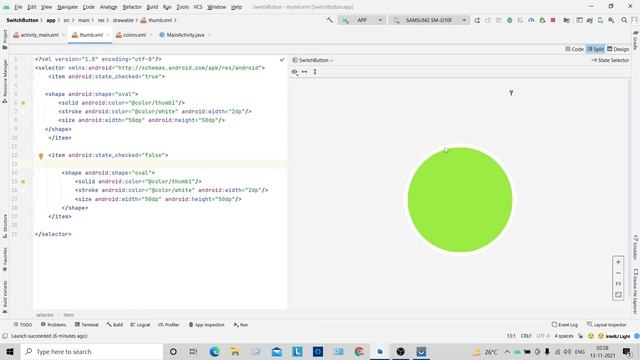Click the CRLF line separator selector
Viewport: 640px width, 360px height.
coord(526,336)
